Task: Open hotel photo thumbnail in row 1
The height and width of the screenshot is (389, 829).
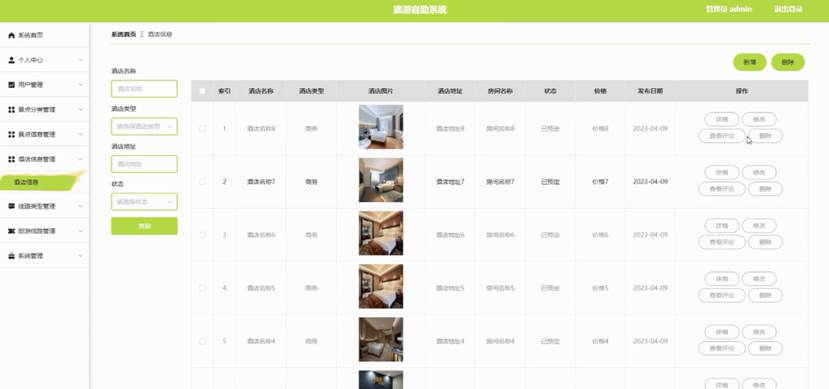Action: pyautogui.click(x=381, y=127)
